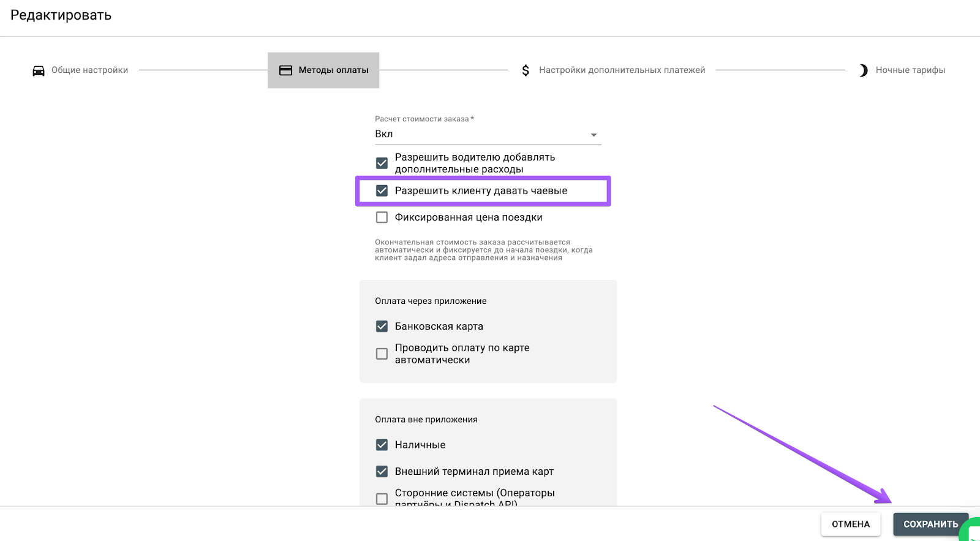Click the dollar sign icon
980x541 pixels.
(526, 70)
